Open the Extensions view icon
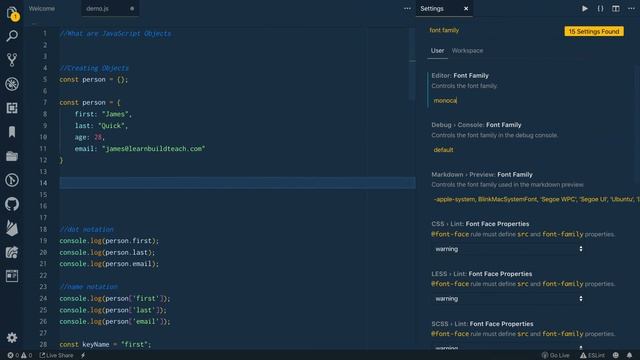640x360 pixels. (x=12, y=108)
